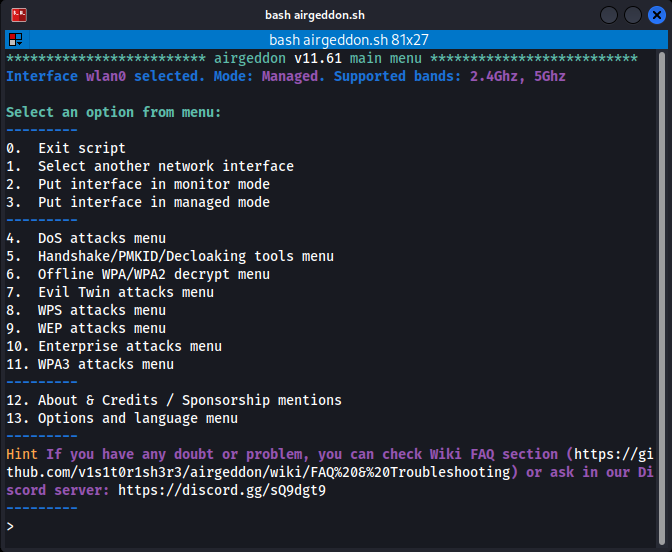Click '2. Put interface in monitor mode'
This screenshot has height=552, width=672.
138,184
